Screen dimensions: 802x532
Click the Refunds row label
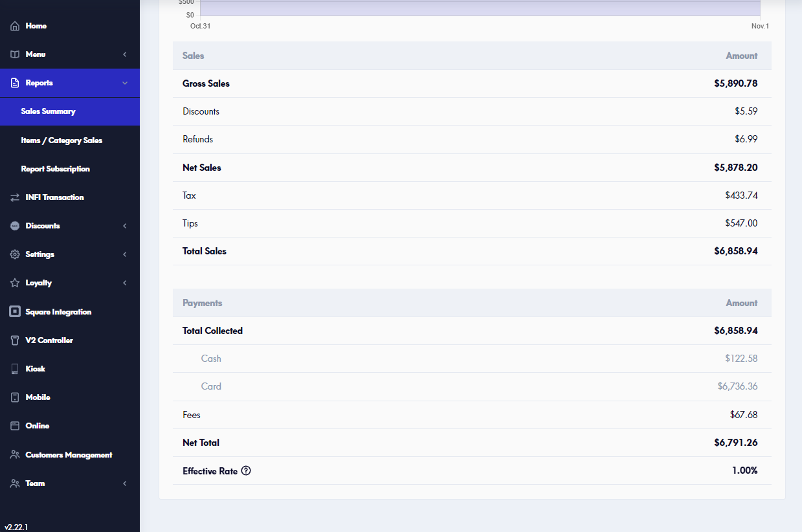[x=197, y=139]
